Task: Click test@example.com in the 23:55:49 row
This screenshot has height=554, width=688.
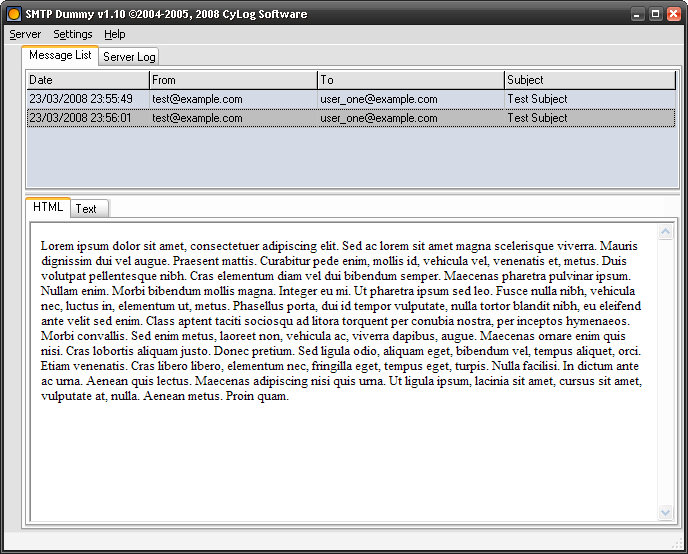Action: [197, 99]
